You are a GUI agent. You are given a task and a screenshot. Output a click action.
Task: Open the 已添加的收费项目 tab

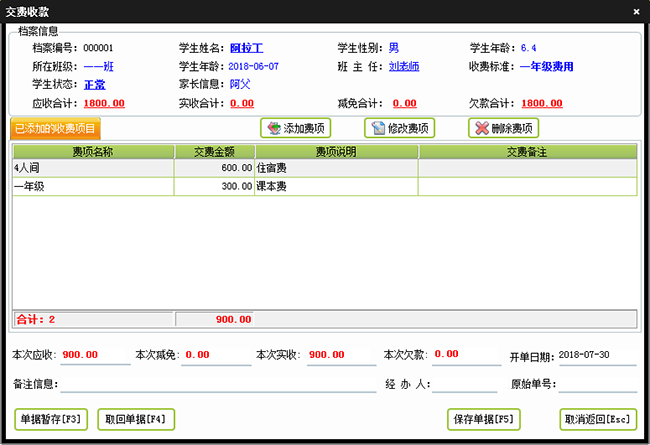(56, 128)
